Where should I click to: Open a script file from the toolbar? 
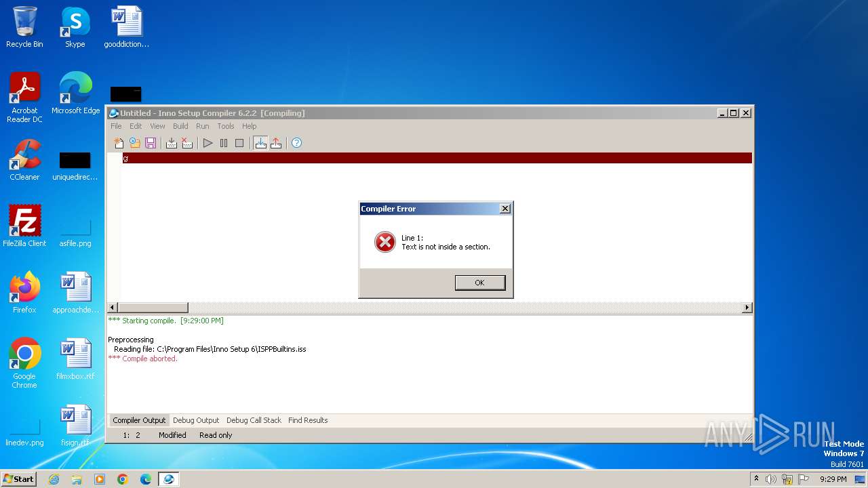click(135, 143)
